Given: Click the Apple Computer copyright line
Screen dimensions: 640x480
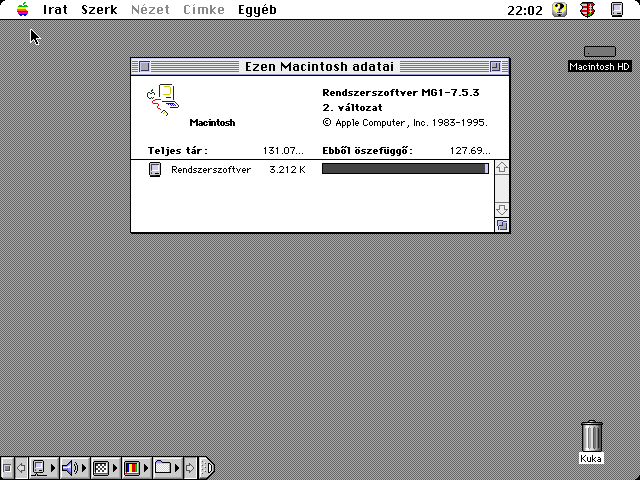Looking at the screenshot, I should (405, 123).
